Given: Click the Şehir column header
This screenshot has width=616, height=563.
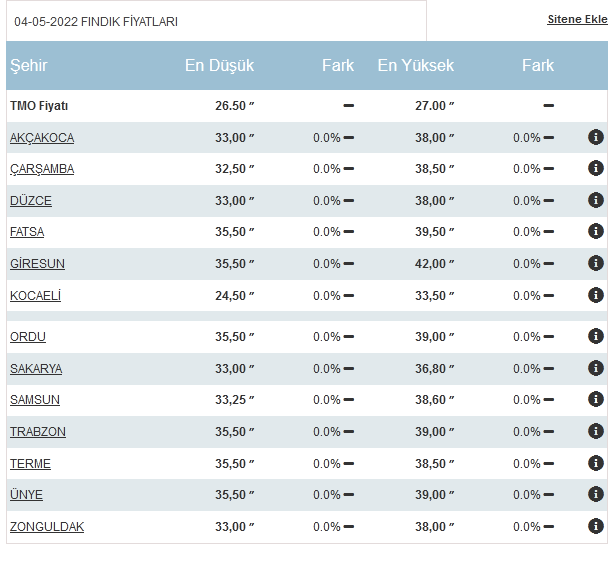Looking at the screenshot, I should 29,66.
